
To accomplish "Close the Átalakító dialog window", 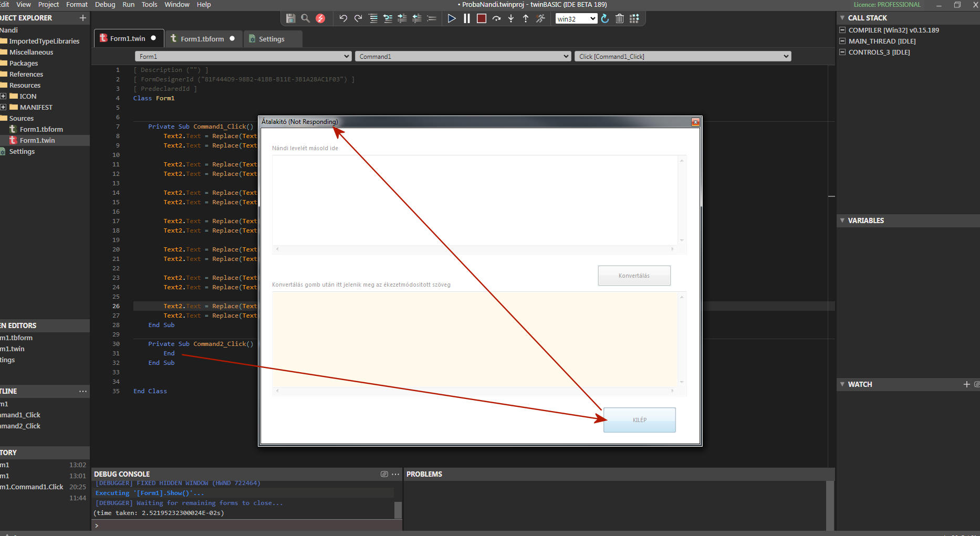I will click(695, 122).
